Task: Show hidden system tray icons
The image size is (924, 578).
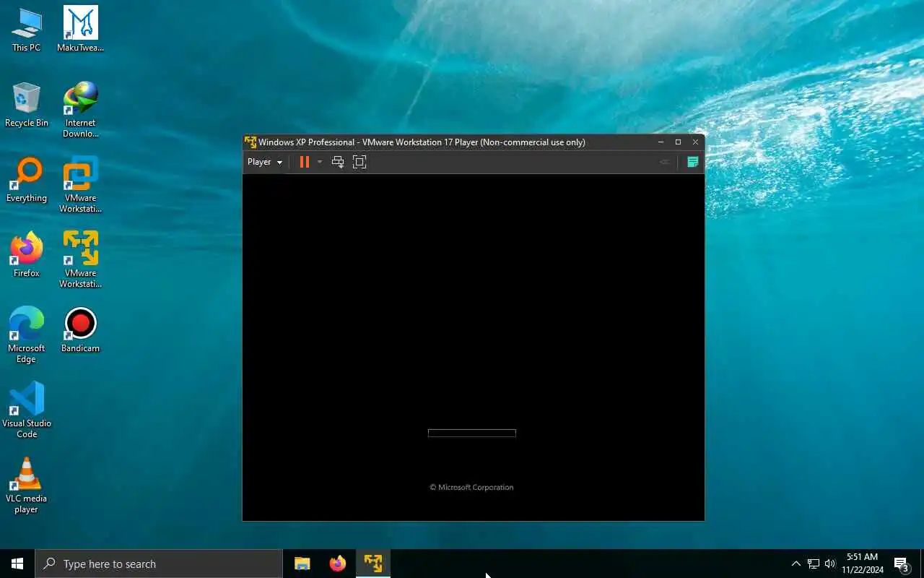Action: [796, 564]
